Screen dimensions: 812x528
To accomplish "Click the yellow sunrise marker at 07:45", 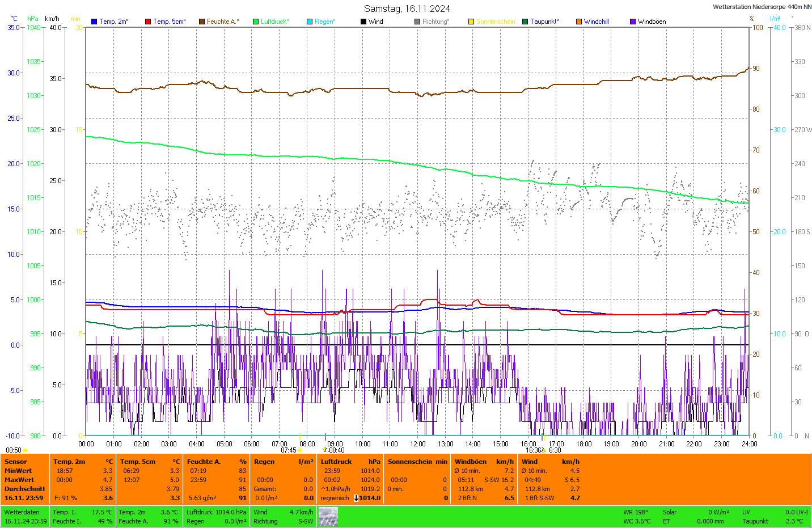I will coord(300,450).
